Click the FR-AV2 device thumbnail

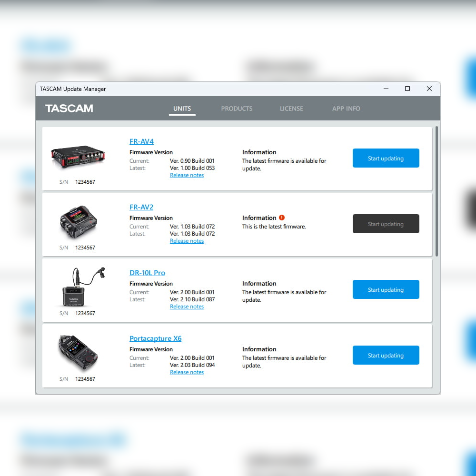click(78, 222)
